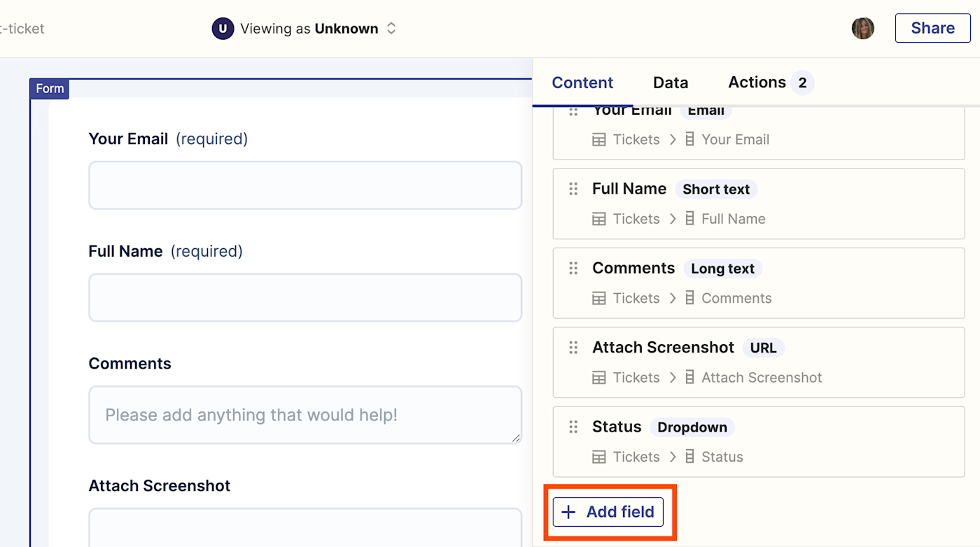
Task: Open the Viewing as Unknown selector
Action: click(304, 29)
